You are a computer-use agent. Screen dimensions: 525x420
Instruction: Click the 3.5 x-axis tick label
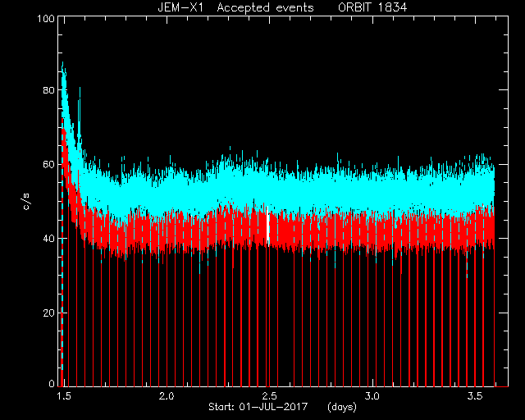coord(475,396)
